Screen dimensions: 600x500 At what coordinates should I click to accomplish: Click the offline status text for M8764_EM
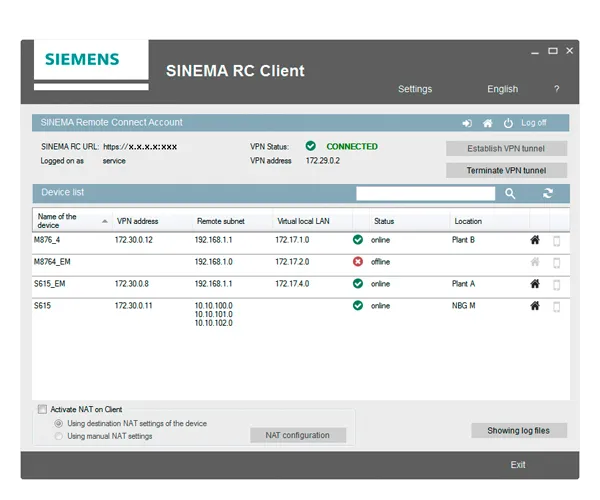point(380,262)
